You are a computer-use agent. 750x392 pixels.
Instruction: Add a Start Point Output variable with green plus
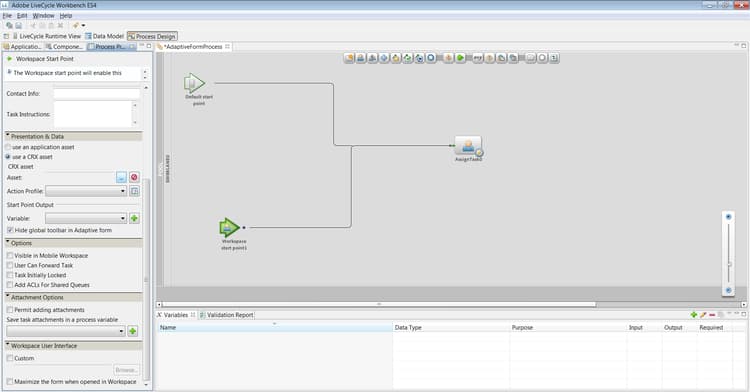[134, 218]
